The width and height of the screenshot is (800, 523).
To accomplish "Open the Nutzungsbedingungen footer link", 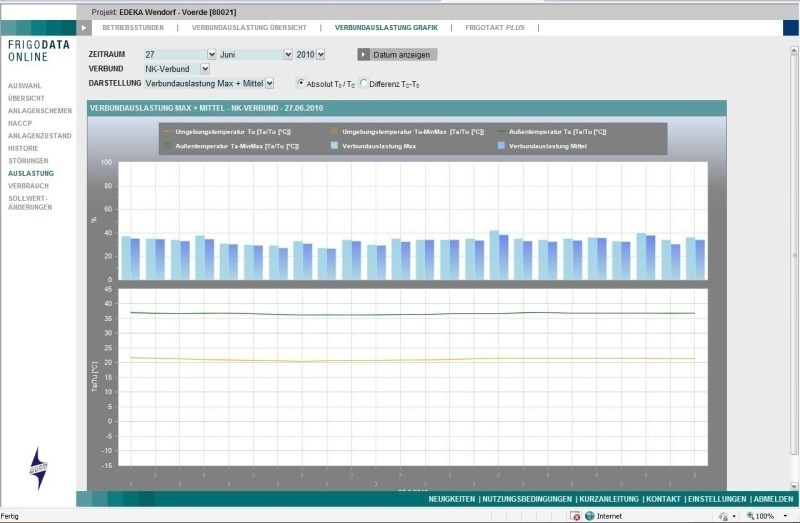I will pos(527,499).
